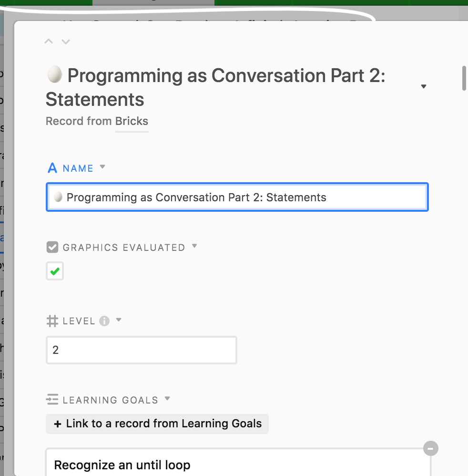Open the record options dropdown beside the title
468x476 pixels.
pos(423,86)
